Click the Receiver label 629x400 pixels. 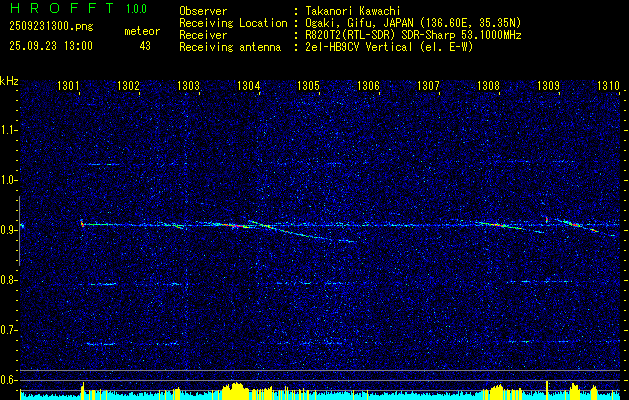point(203,35)
